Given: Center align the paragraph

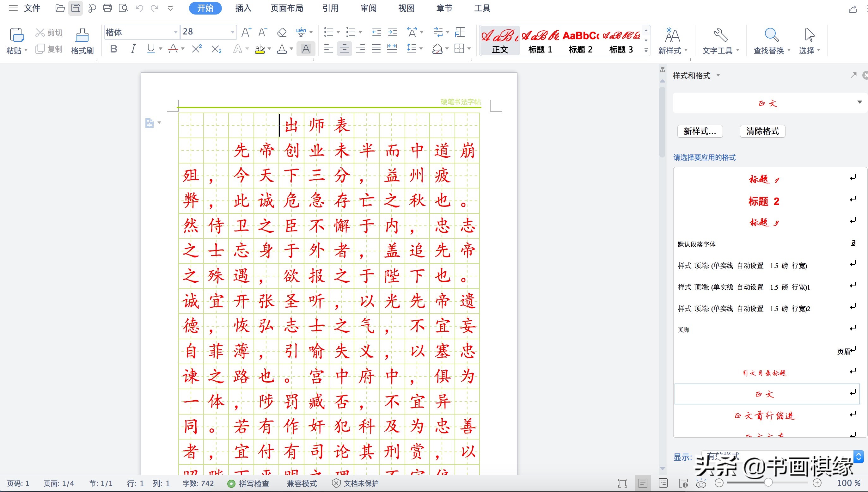Looking at the screenshot, I should pos(344,49).
